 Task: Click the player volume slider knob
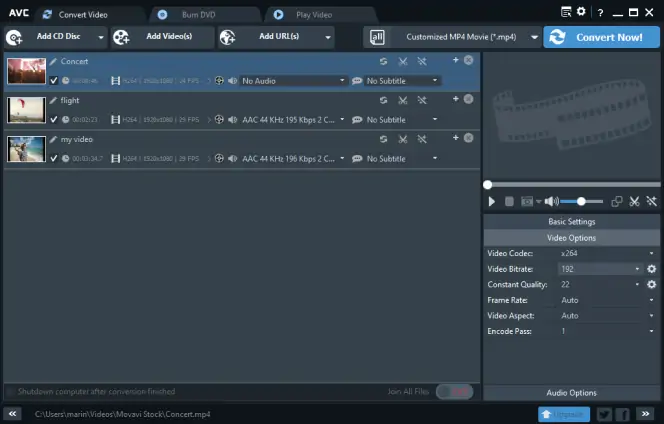[581, 202]
